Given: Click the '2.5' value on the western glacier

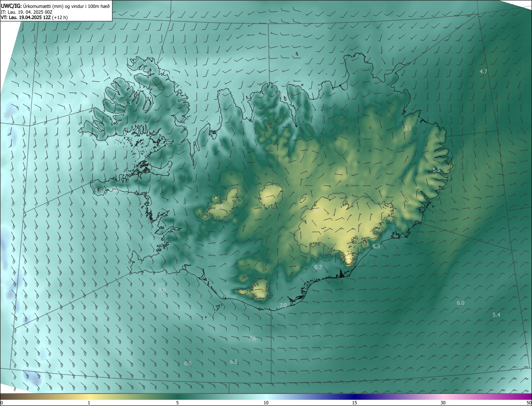Looking at the screenshot, I should click(x=219, y=207).
